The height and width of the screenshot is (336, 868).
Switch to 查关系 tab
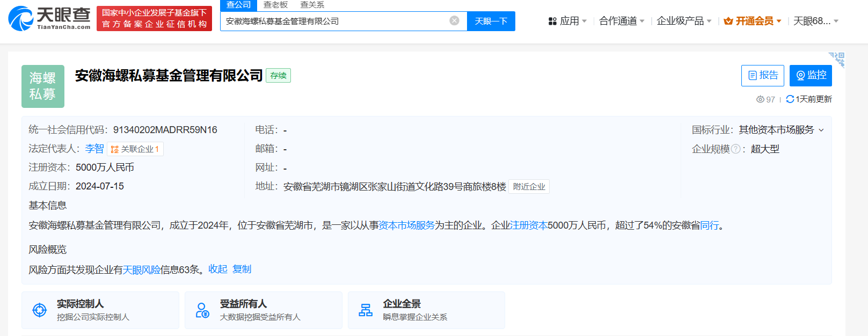click(x=312, y=5)
